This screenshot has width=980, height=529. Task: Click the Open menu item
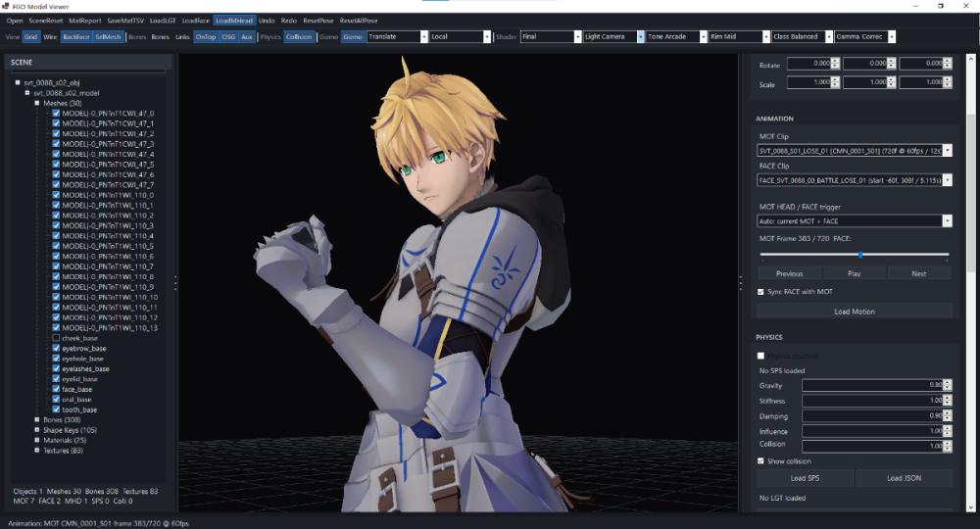tap(15, 21)
